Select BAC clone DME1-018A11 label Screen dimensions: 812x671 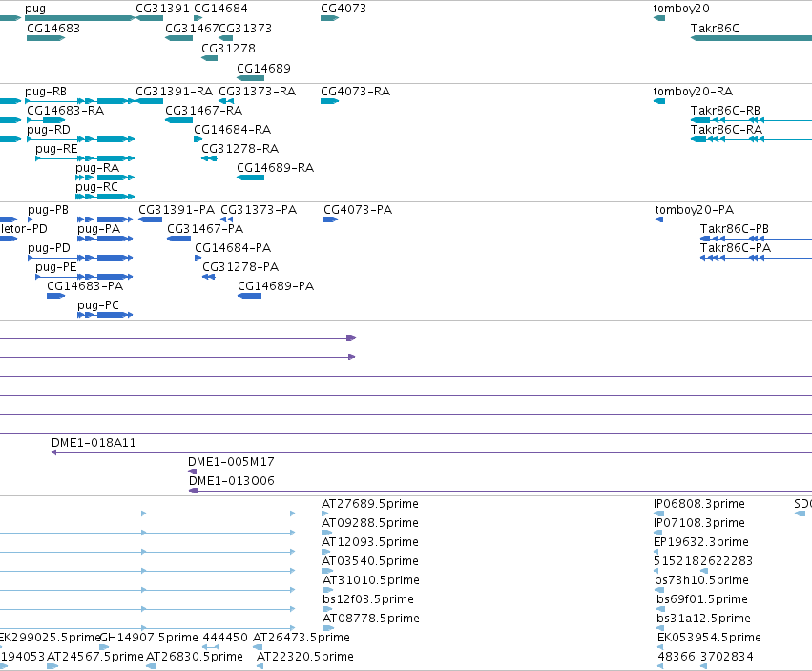coord(94,444)
